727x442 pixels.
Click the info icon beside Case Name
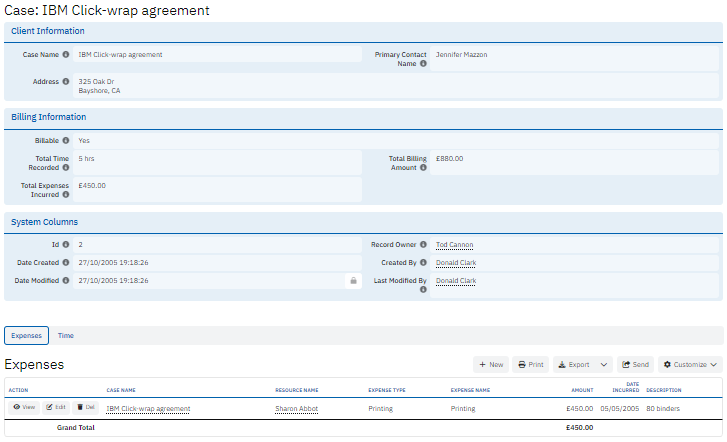[66, 55]
